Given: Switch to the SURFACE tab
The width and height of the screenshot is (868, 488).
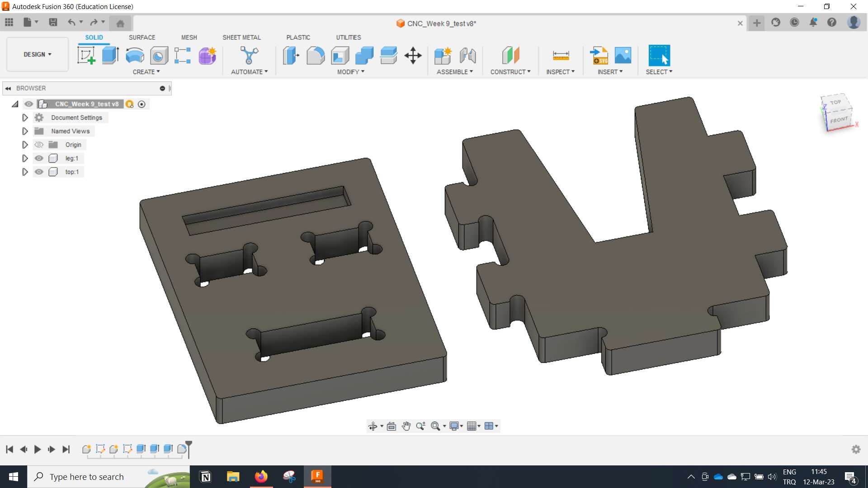Looking at the screenshot, I should click(142, 38).
